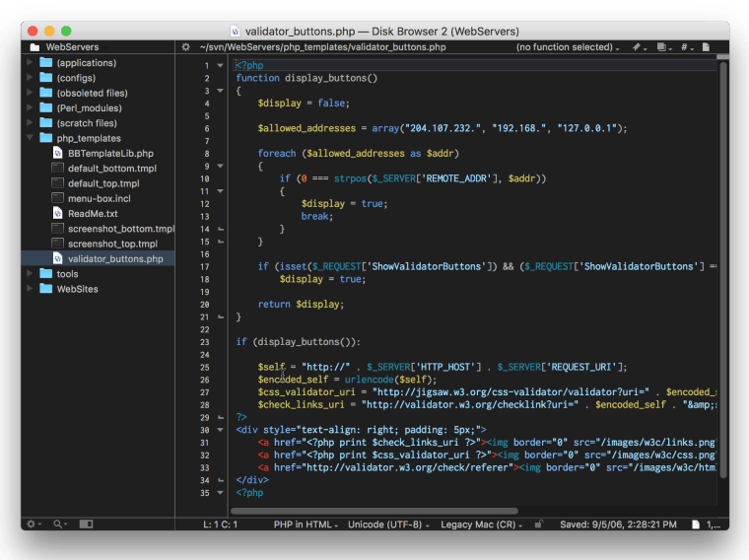749x560 pixels.
Task: Collapse the php_templates folder
Action: pos(30,138)
